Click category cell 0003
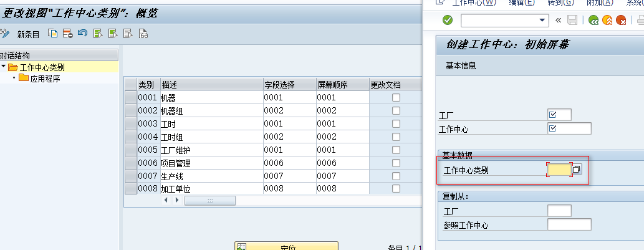Image resolution: width=644 pixels, height=250 pixels. tap(148, 123)
